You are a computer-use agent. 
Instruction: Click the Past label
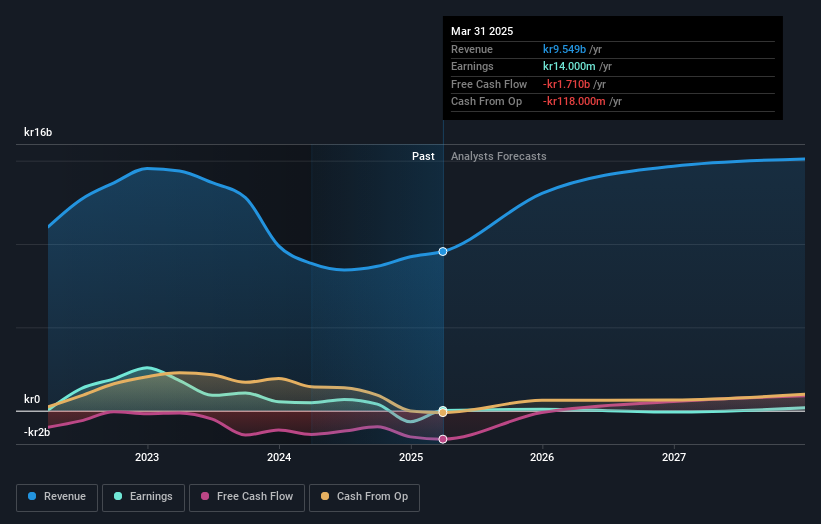click(423, 157)
